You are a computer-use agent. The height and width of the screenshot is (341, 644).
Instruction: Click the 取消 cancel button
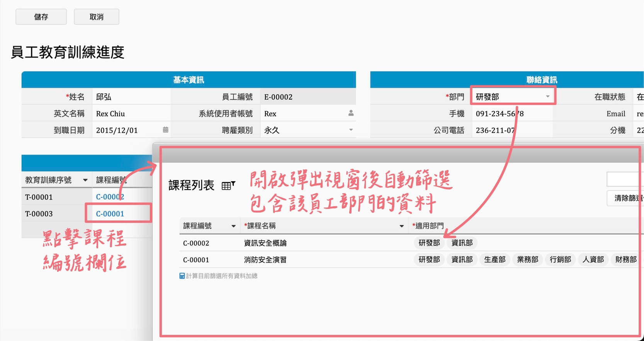tap(96, 17)
